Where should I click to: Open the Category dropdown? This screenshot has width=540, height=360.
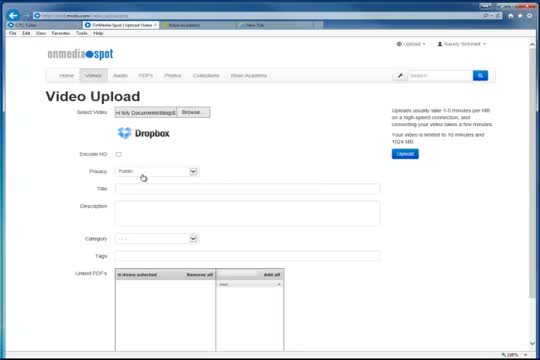click(157, 238)
